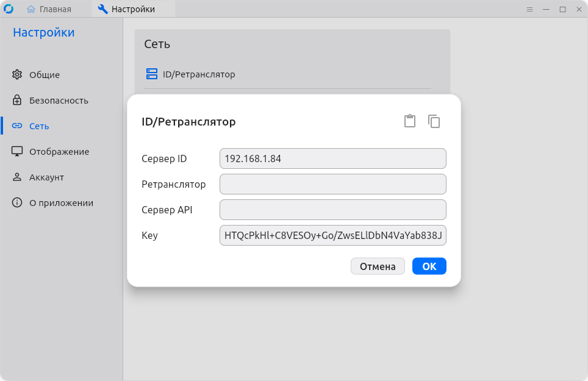Viewport: 588px width, 381px height.
Task: Open the Сеть settings section
Action: coord(39,126)
